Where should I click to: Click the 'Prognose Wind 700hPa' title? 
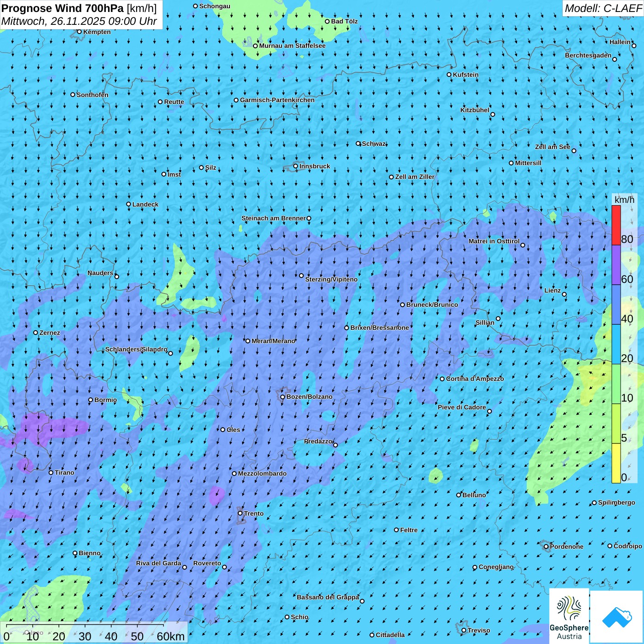[x=63, y=8]
